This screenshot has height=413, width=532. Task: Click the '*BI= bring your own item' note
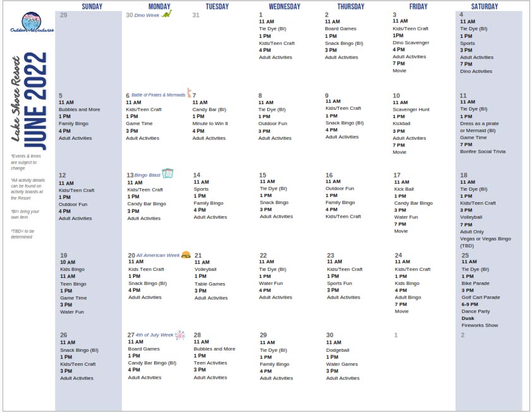(x=25, y=214)
